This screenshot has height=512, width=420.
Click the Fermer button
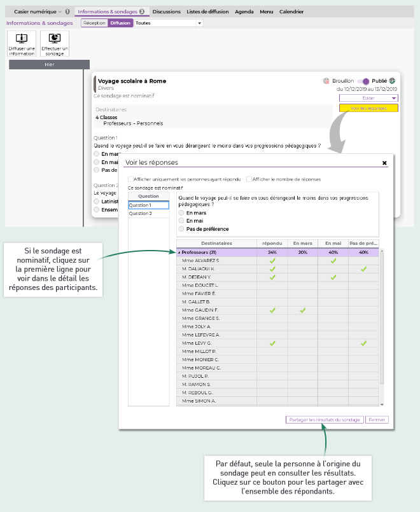tap(377, 420)
